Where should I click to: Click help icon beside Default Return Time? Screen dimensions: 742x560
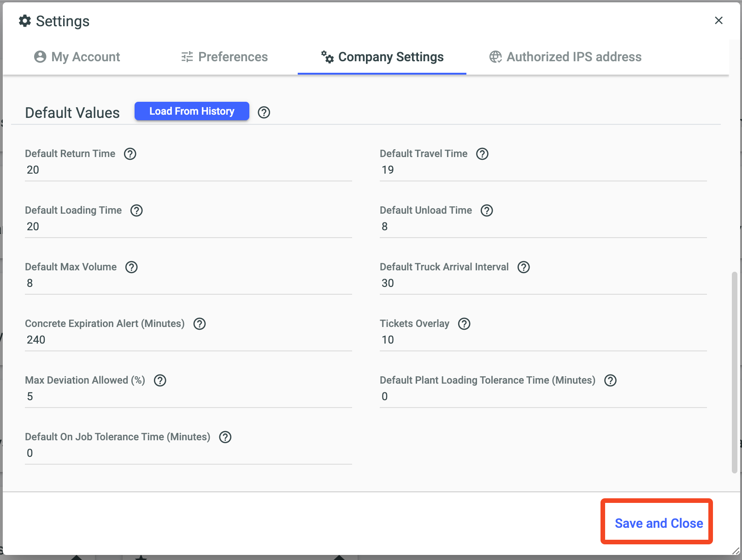130,154
